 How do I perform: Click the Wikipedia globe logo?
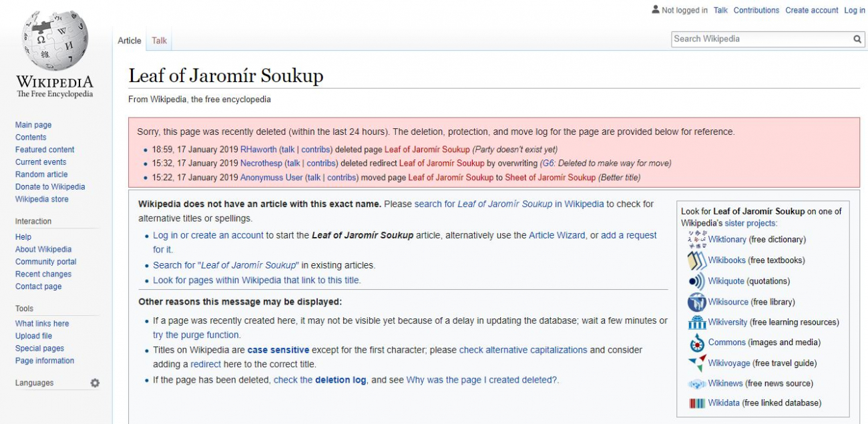[x=55, y=41]
